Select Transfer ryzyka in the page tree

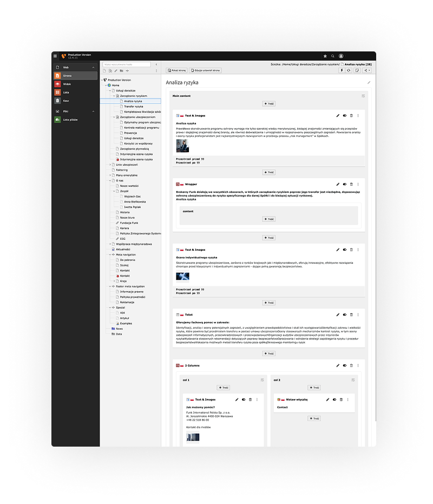pyautogui.click(x=133, y=107)
